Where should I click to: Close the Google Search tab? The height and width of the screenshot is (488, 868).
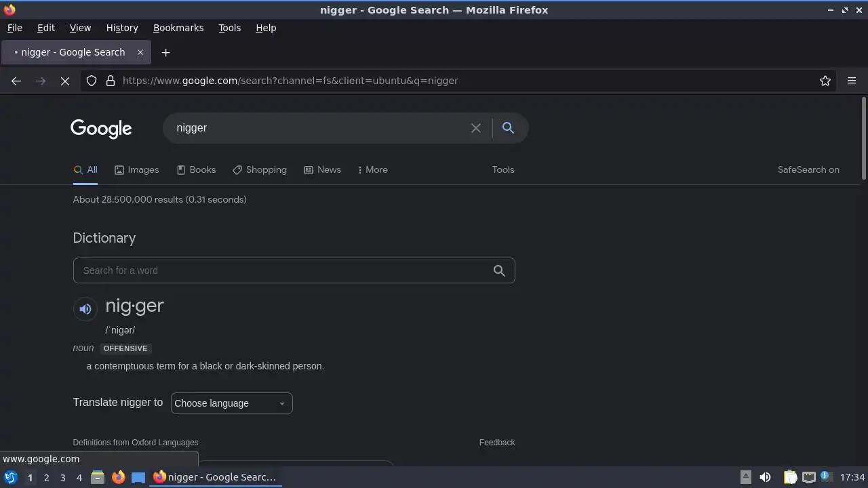click(140, 52)
